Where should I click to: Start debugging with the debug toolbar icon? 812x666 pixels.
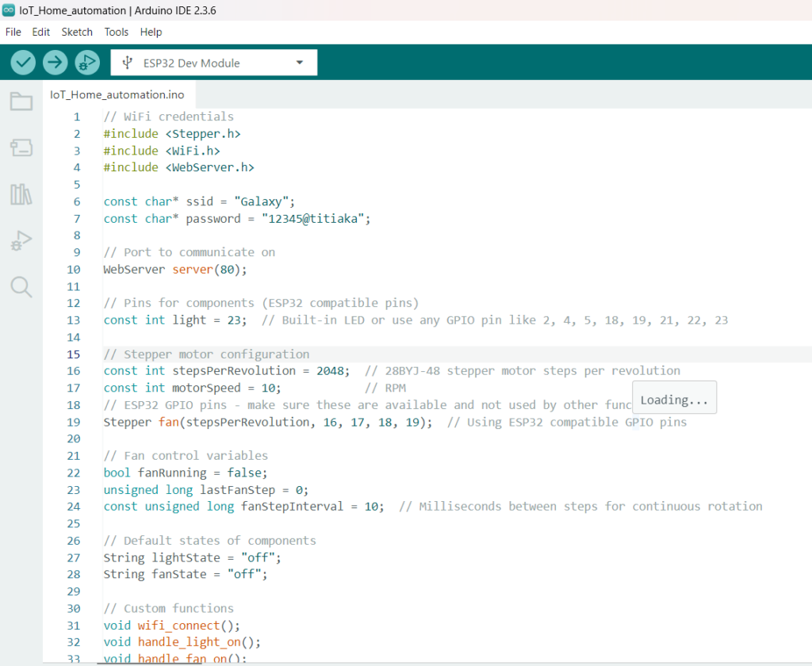(86, 62)
